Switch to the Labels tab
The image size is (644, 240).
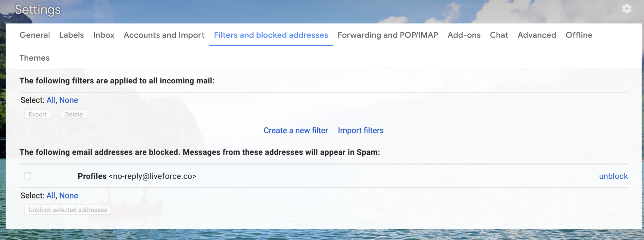coord(72,35)
